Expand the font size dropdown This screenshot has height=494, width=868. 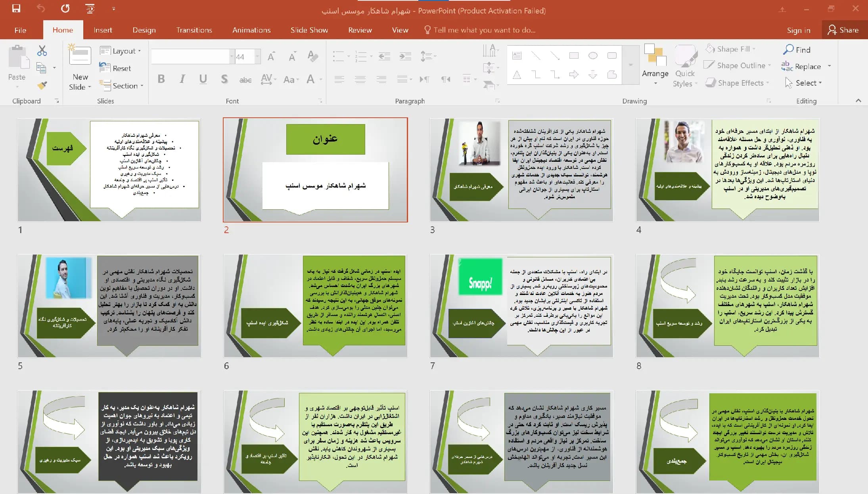pyautogui.click(x=257, y=56)
